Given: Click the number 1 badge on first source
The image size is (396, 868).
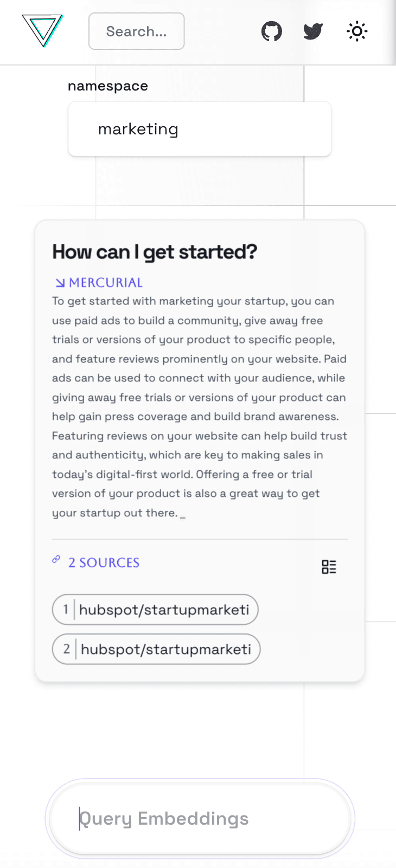Looking at the screenshot, I should (66, 610).
